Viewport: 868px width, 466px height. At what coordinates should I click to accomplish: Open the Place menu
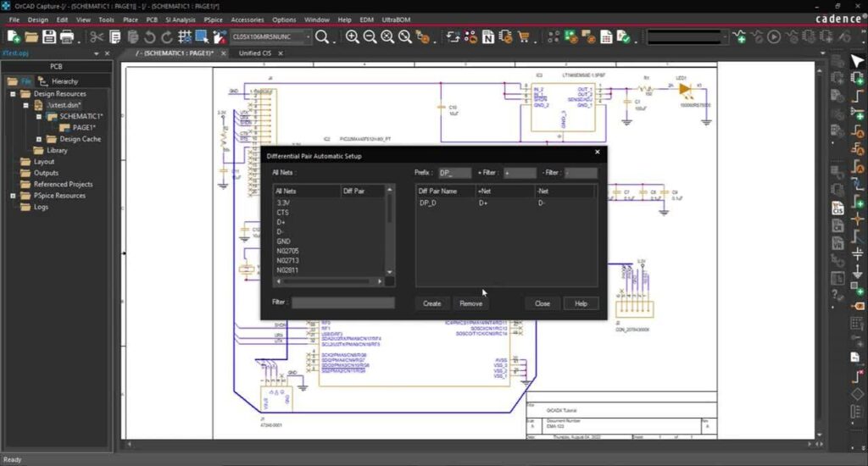tap(131, 19)
